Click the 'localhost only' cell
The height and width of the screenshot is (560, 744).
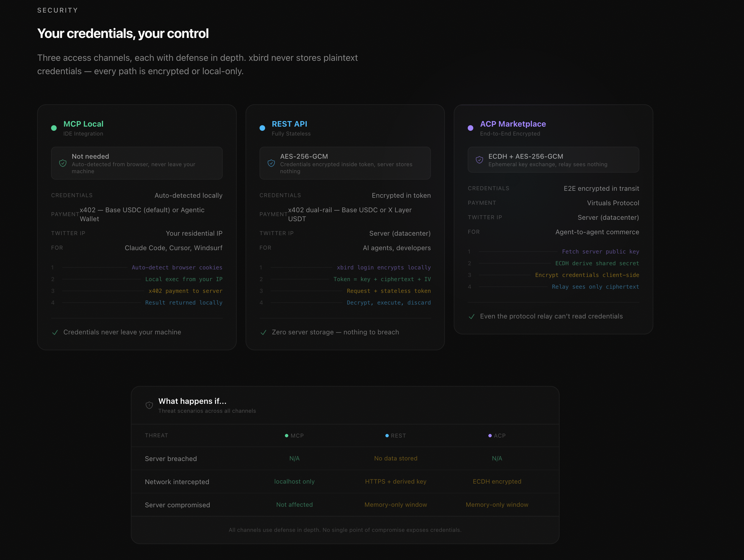click(294, 482)
